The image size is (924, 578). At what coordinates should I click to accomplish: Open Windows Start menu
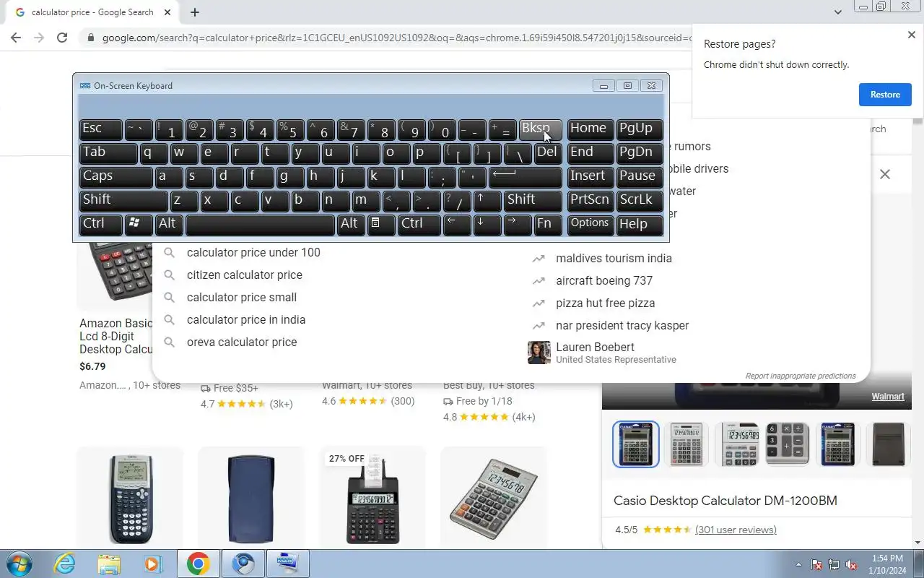pos(19,564)
